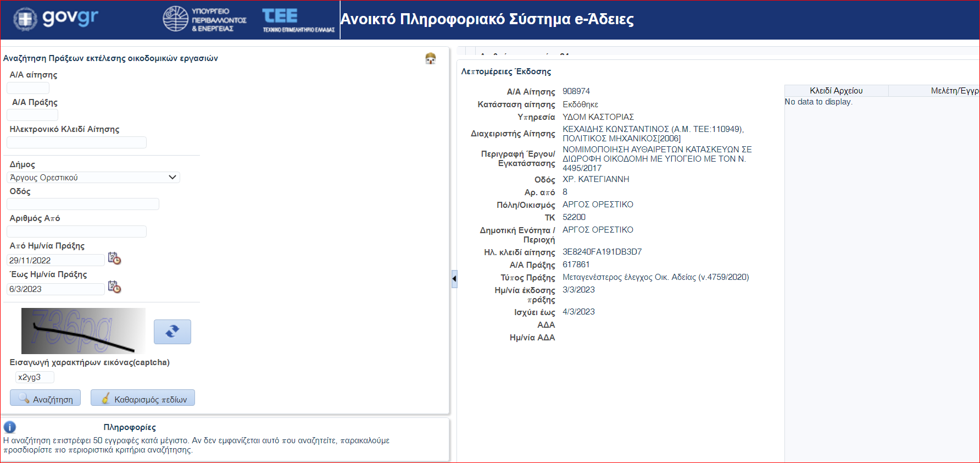Image resolution: width=980 pixels, height=463 pixels.
Task: Expand the Δήμος dropdown list
Action: coord(172,177)
